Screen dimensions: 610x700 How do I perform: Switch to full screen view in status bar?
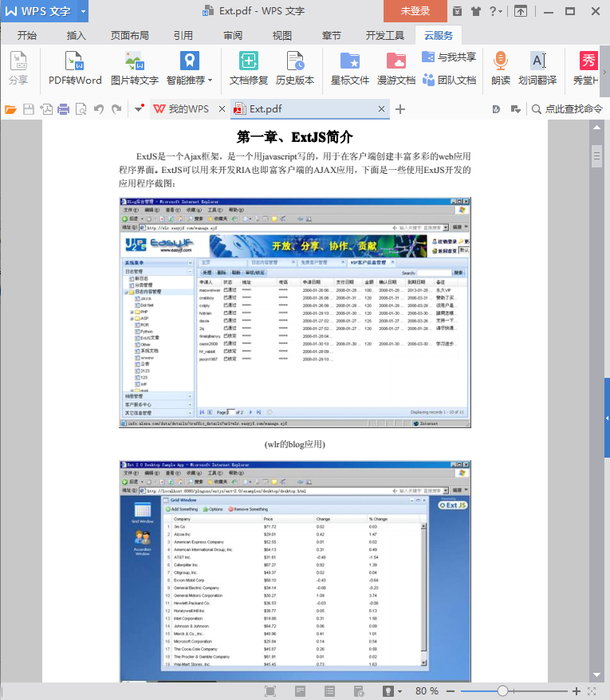pos(270,691)
